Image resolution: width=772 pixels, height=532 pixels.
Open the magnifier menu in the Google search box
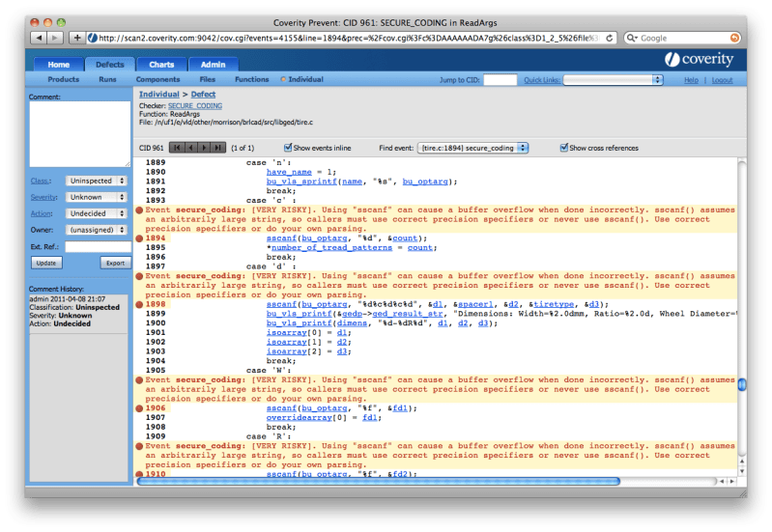point(632,38)
